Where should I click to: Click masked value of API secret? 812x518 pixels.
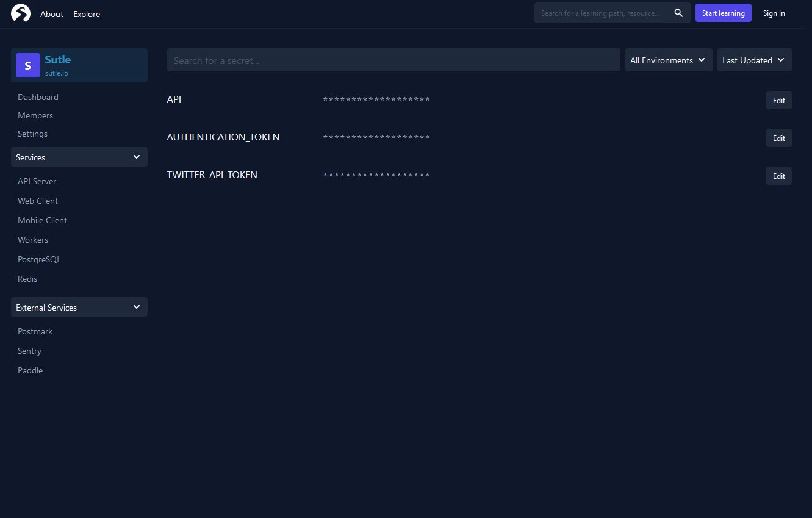tap(376, 99)
